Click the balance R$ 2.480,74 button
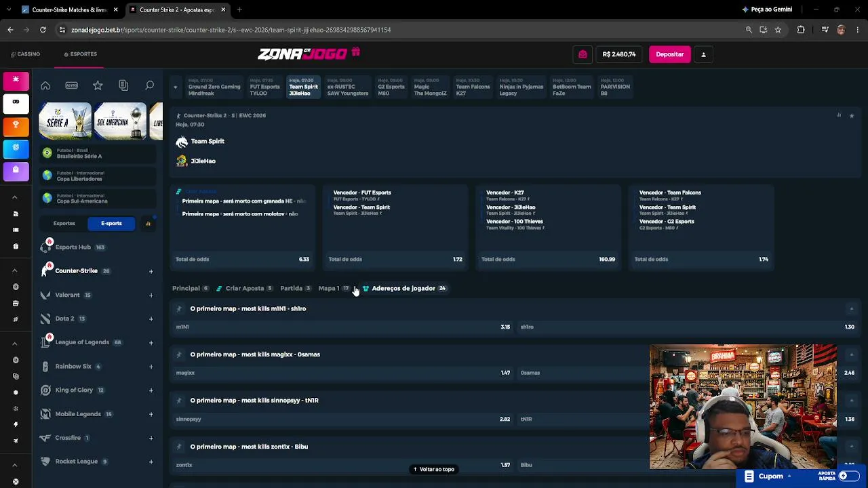This screenshot has width=868, height=488. pos(619,54)
